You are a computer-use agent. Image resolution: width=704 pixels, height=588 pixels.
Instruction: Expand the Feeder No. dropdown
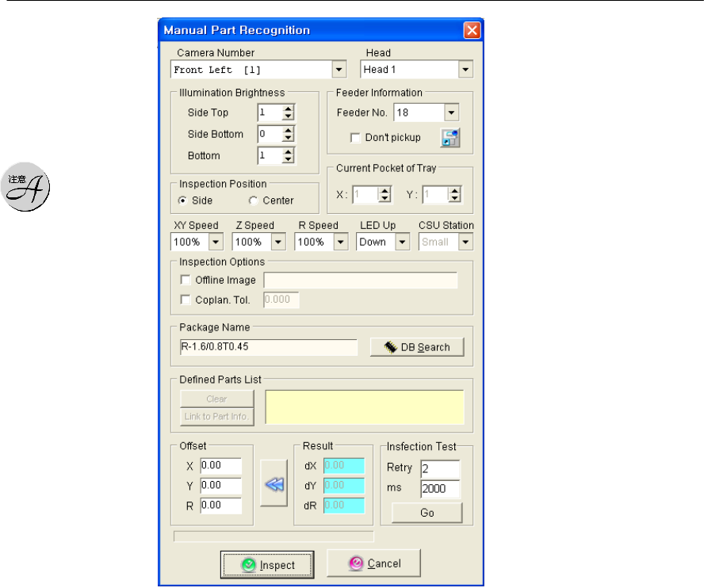(451, 113)
